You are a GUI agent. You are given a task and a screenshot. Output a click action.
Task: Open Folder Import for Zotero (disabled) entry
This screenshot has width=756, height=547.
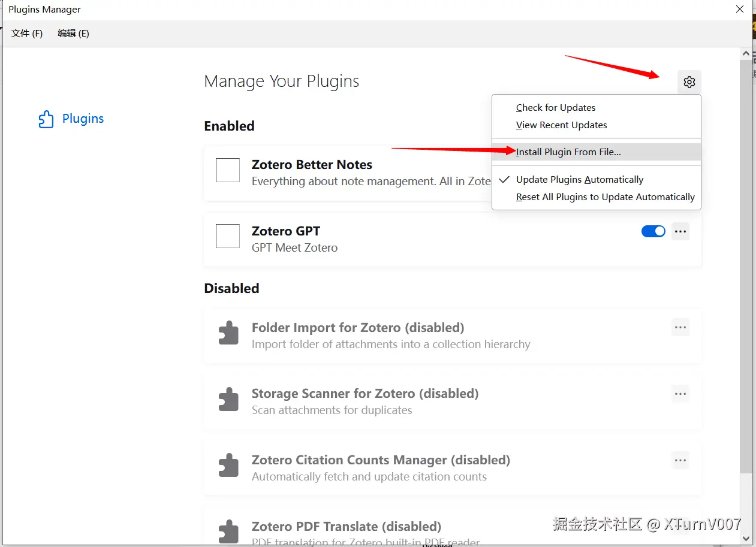[x=453, y=336]
